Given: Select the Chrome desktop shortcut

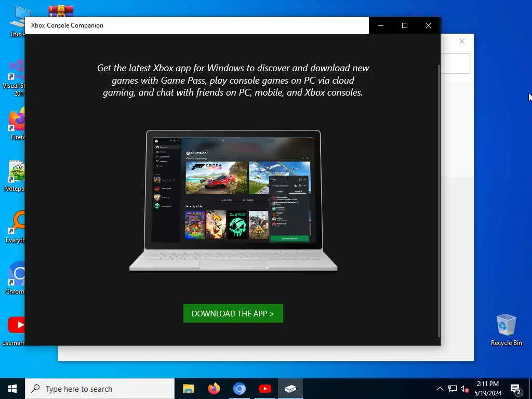Looking at the screenshot, I should pos(15,278).
